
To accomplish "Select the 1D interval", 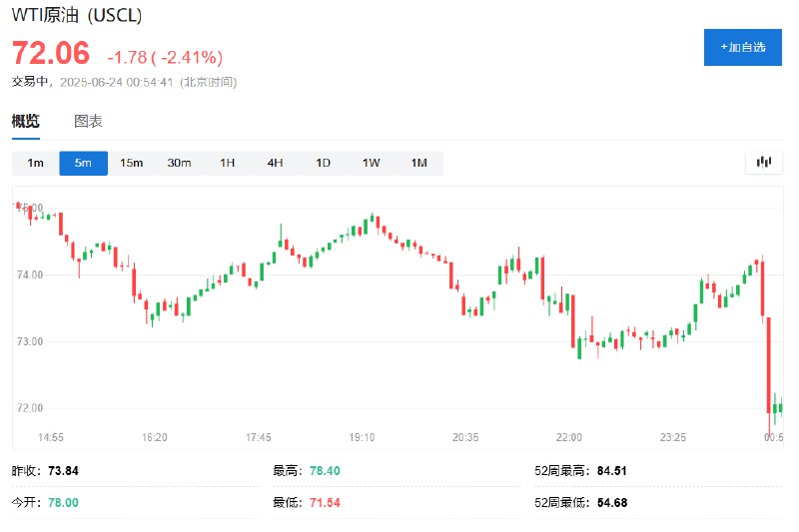I will [323, 163].
